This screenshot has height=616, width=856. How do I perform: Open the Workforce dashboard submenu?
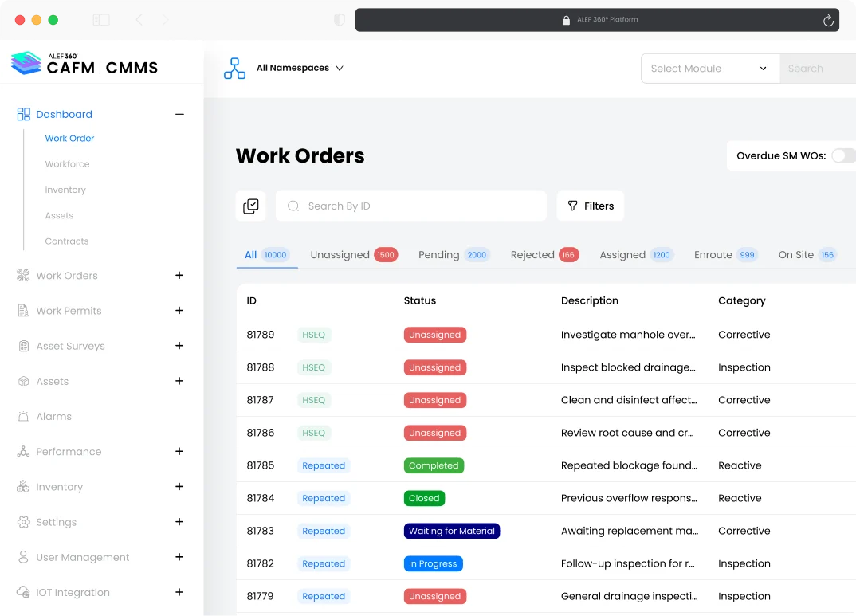pyautogui.click(x=67, y=164)
